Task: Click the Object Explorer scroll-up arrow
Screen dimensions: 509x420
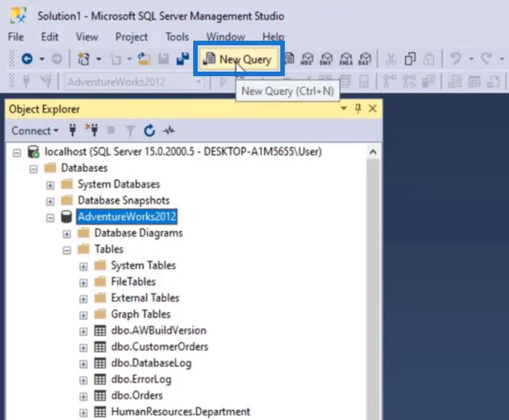Action: click(x=373, y=152)
